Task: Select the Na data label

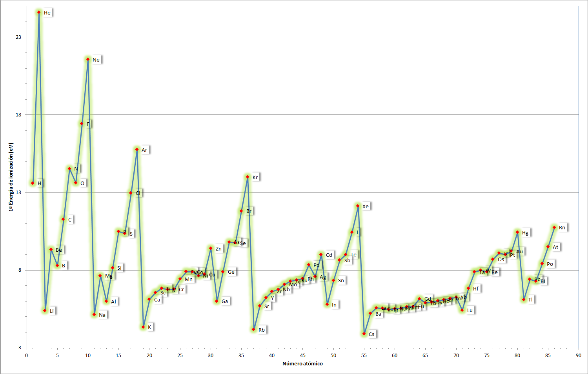Action: click(102, 315)
